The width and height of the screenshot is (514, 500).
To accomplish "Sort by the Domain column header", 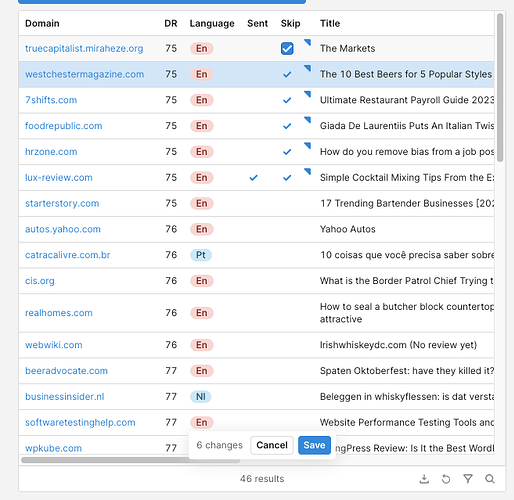I will (x=42, y=23).
